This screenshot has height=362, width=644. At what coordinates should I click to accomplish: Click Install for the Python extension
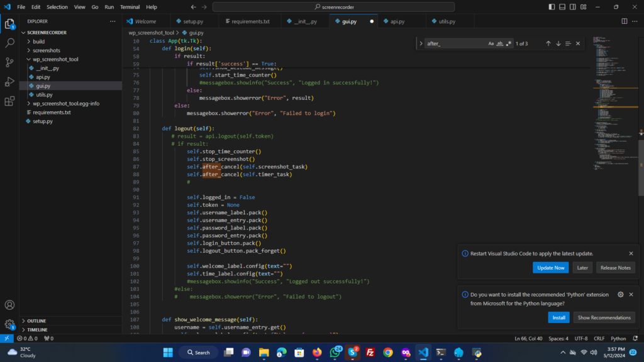(558, 317)
